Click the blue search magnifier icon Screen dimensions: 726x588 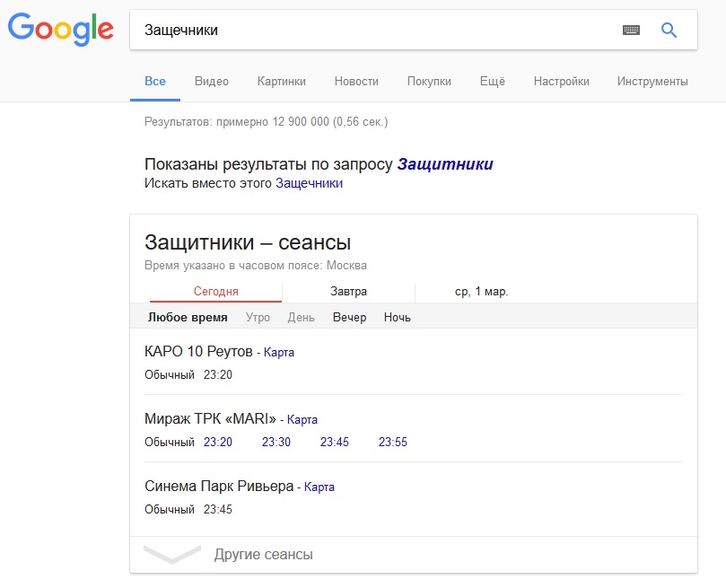669,31
